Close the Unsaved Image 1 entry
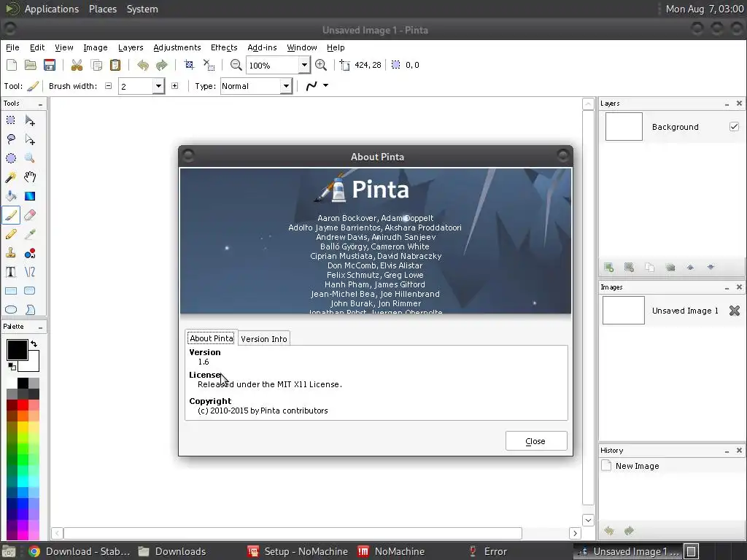The image size is (747, 560). [x=734, y=311]
